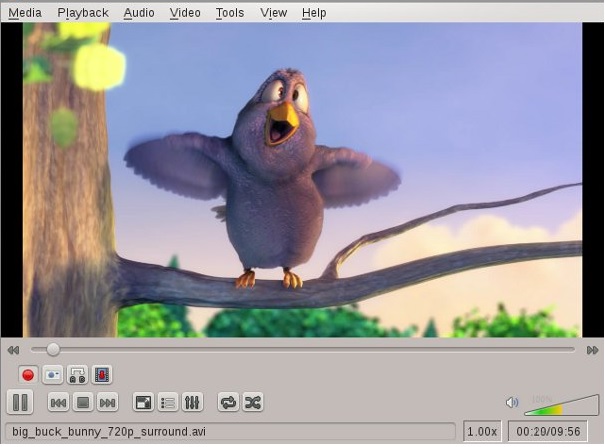Toggle fullscreen video mode

tap(143, 402)
